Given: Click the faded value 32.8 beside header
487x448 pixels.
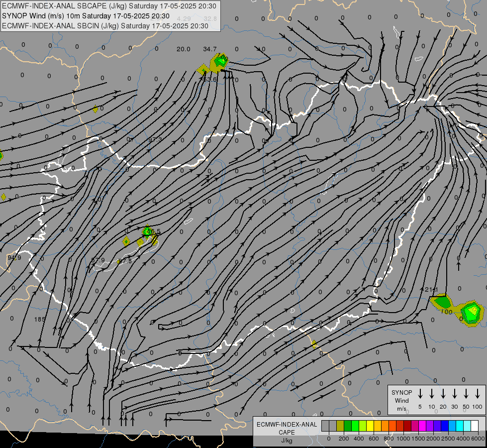Looking at the screenshot, I should click(x=210, y=19).
